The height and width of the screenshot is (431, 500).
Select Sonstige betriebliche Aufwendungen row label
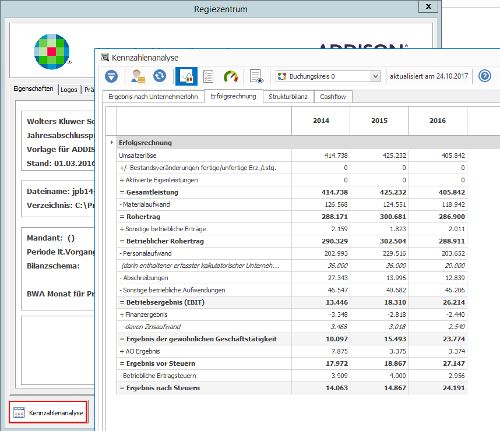pos(172,290)
